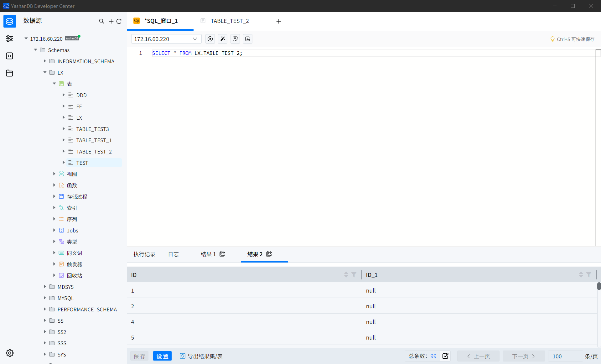
Task: Add a new data source with plus icon
Action: [x=111, y=21]
